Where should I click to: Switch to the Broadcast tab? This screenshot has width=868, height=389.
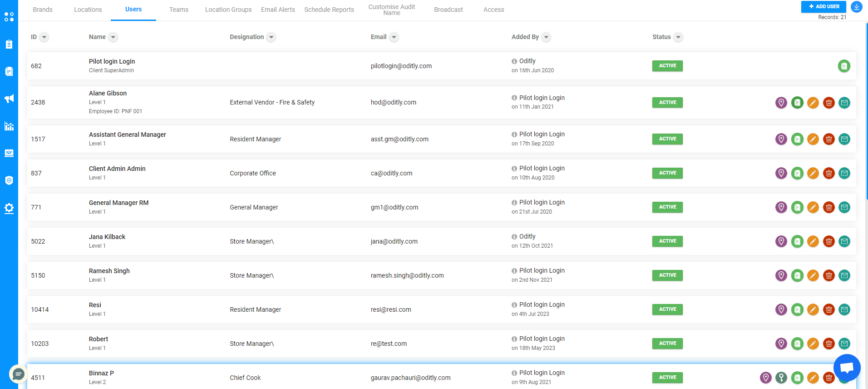(449, 10)
